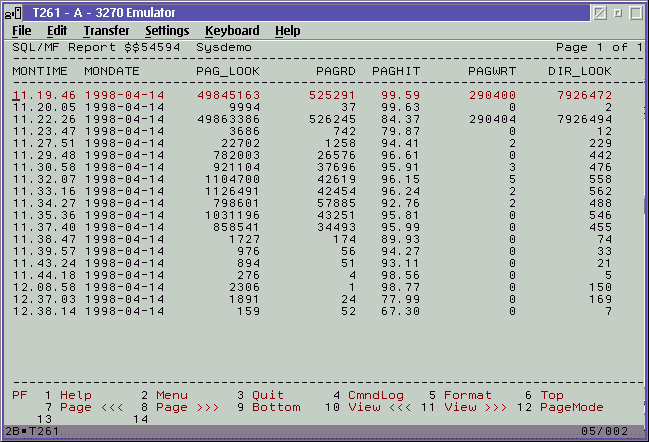649x442 pixels.
Task: Click PF10 View <<< label
Action: click(380, 407)
